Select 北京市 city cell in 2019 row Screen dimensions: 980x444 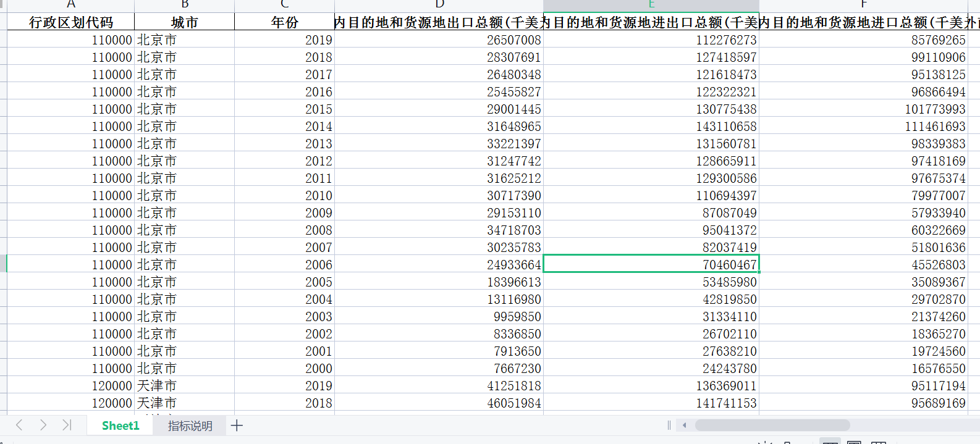pyautogui.click(x=185, y=40)
